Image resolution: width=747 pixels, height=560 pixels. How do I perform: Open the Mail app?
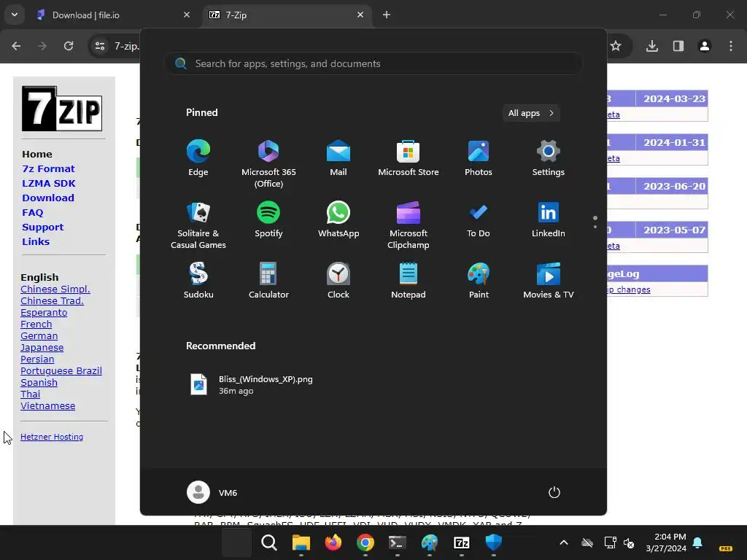338,158
